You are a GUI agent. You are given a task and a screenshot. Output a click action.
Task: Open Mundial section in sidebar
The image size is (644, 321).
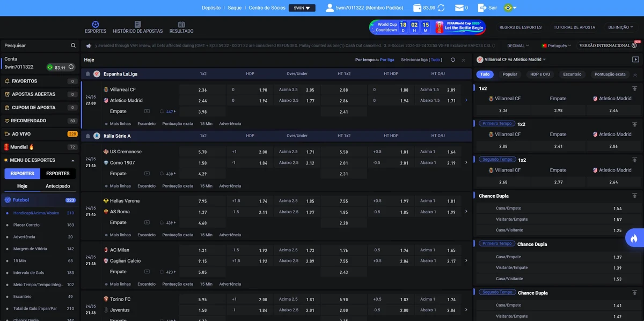[x=40, y=147]
